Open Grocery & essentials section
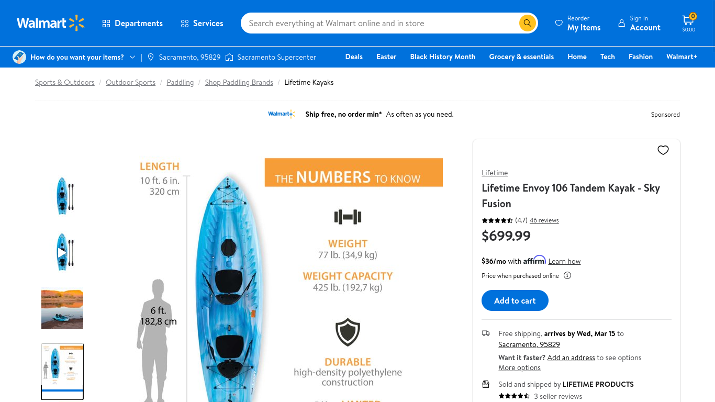Screen dimensions: 715x402 pos(521,57)
